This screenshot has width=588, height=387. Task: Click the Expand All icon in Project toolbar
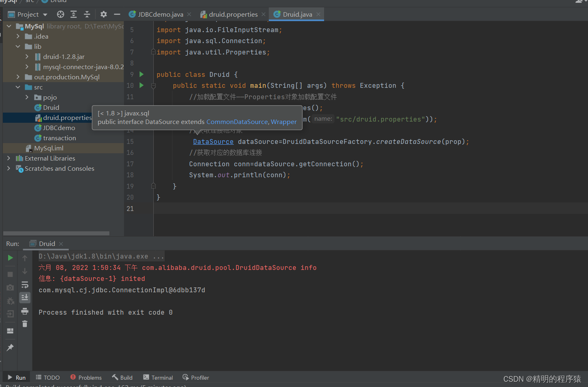pos(74,14)
